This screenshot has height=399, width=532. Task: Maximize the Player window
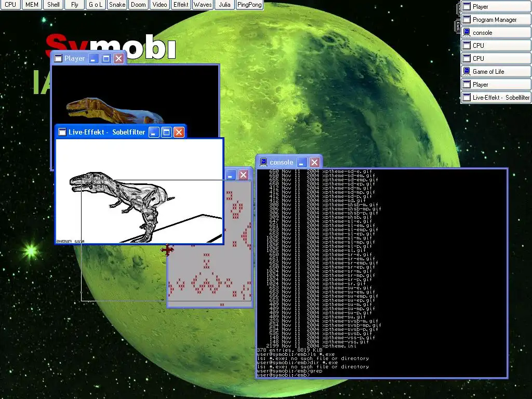(x=106, y=58)
